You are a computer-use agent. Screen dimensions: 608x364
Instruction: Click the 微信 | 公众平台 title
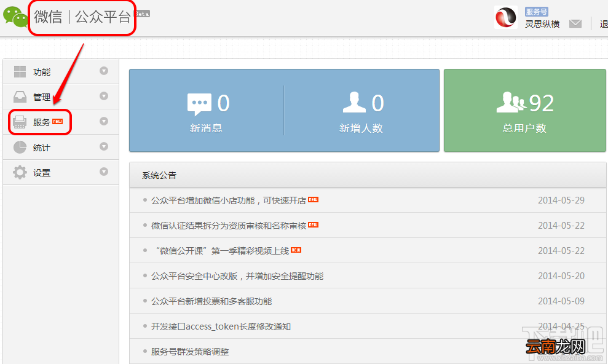pyautogui.click(x=82, y=17)
